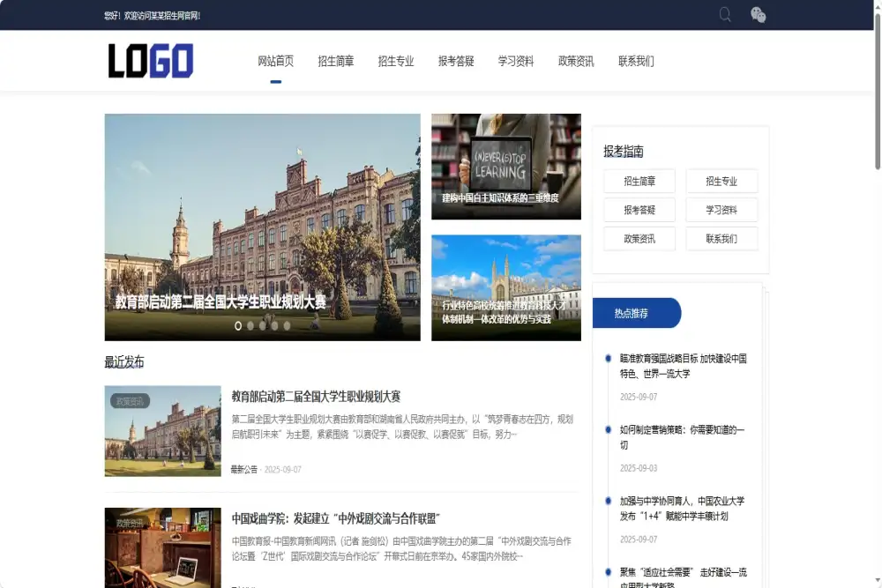Image resolution: width=882 pixels, height=588 pixels.
Task: Click the search magnifier icon
Action: pyautogui.click(x=725, y=14)
